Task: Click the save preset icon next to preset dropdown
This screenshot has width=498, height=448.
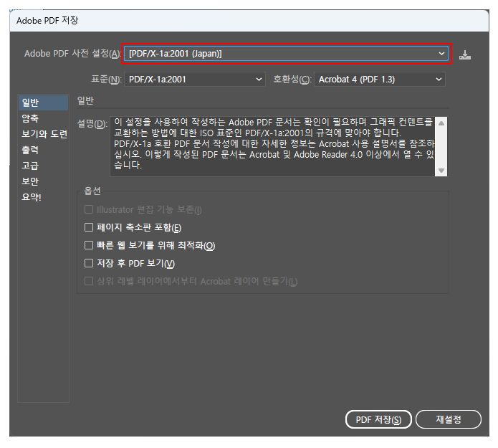Action: click(x=465, y=54)
